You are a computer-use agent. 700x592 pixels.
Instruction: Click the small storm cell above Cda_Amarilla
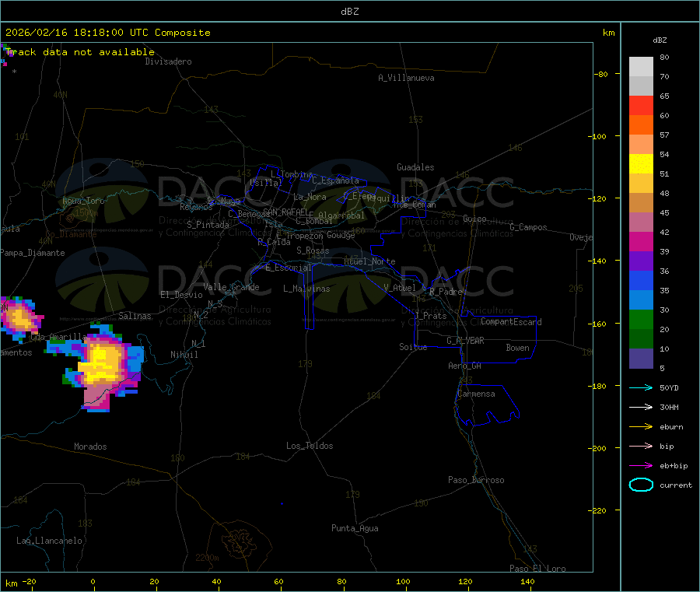(x=20, y=319)
